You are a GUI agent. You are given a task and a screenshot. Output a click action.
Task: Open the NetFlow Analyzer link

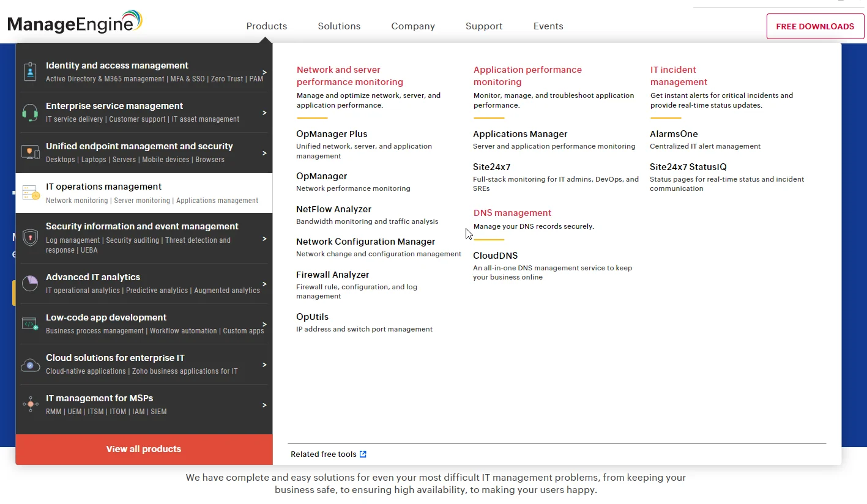333,209
